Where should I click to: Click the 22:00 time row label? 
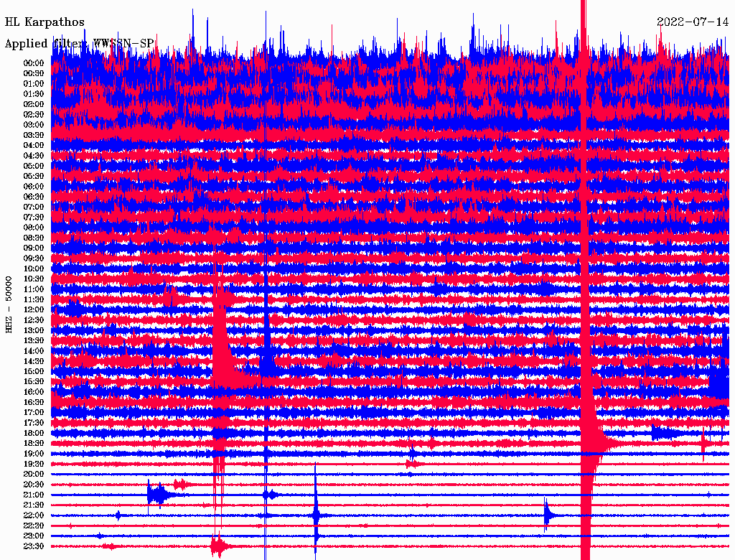(x=34, y=515)
